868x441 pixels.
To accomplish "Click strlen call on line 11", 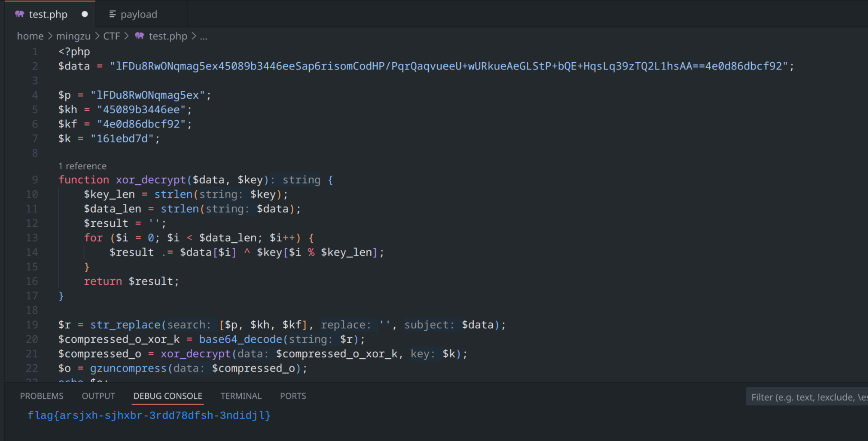I will coord(180,209).
